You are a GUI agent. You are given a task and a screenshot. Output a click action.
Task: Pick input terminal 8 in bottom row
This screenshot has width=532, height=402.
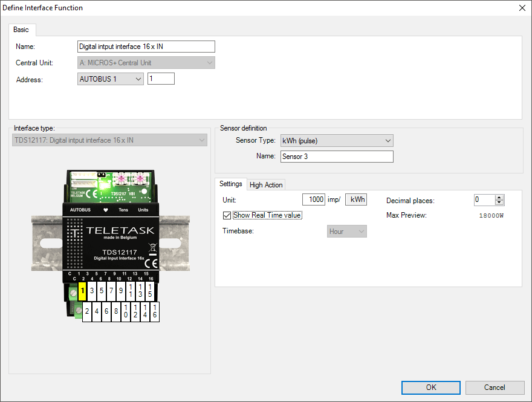pyautogui.click(x=116, y=311)
